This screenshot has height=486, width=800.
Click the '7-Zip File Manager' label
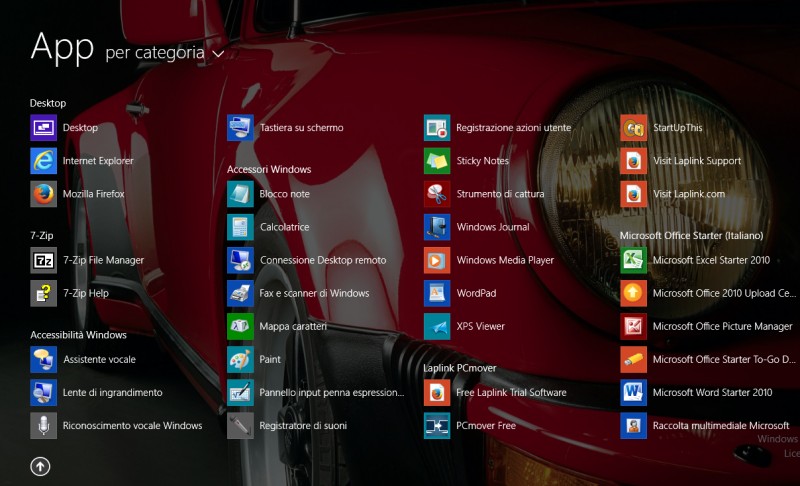click(x=104, y=260)
